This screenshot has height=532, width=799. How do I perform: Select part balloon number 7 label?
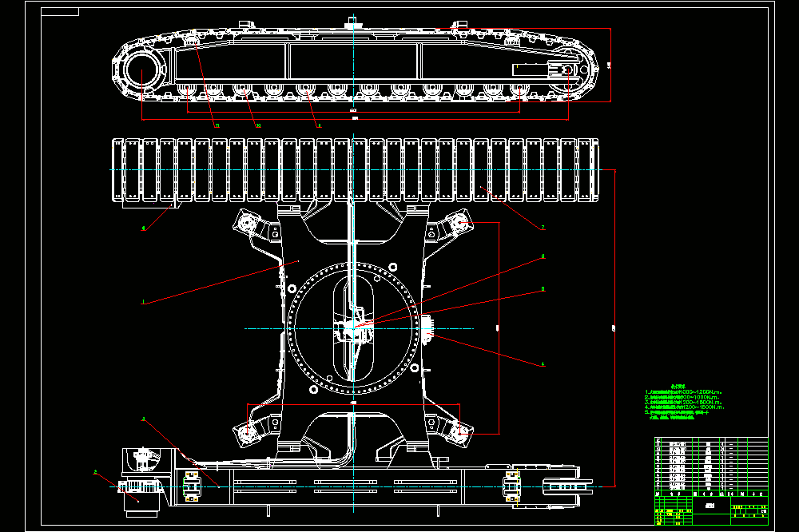coord(543,228)
